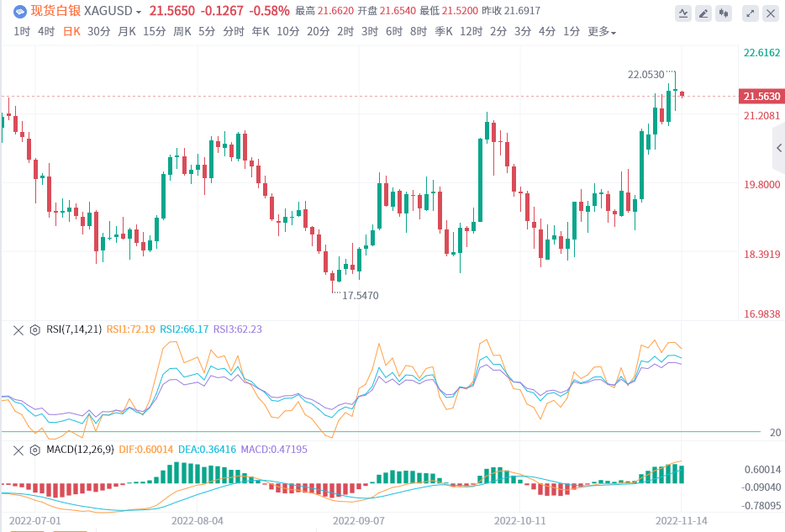Click the 开盘 21.6540 header value
This screenshot has height=532, width=785.
pos(387,11)
